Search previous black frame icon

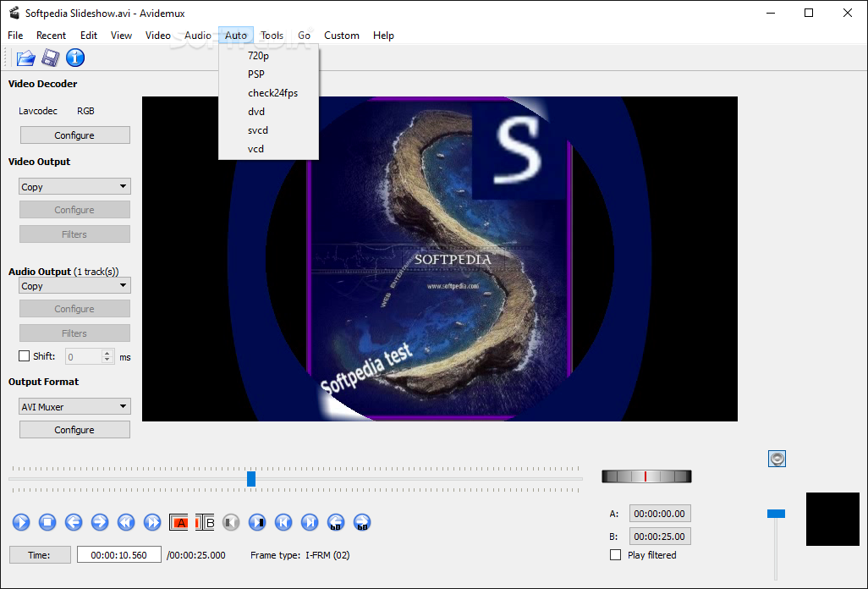coord(231,522)
